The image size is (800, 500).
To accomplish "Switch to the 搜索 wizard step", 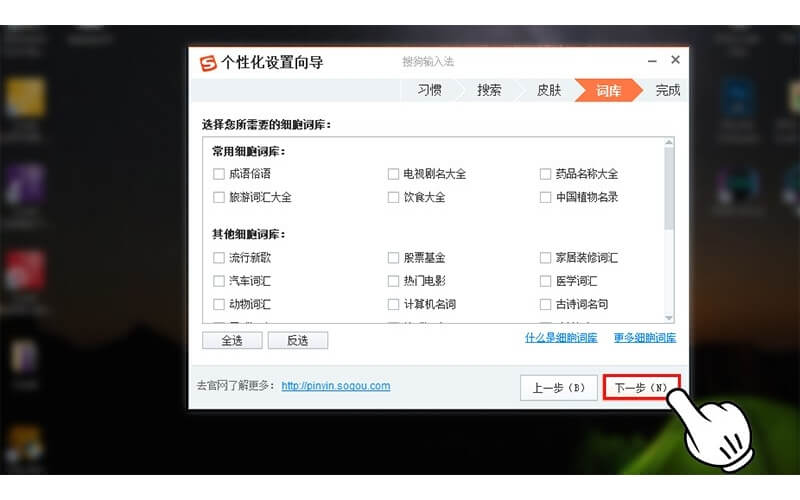I will click(489, 90).
